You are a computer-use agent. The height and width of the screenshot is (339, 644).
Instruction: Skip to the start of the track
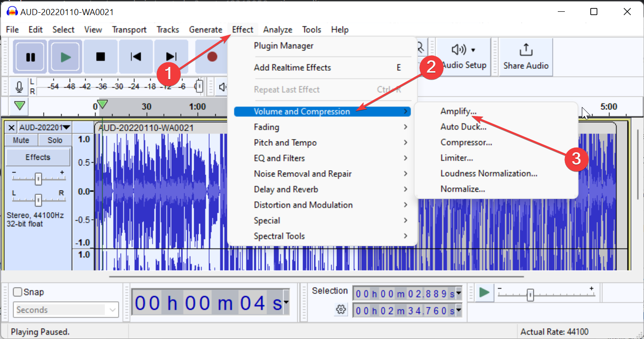136,57
